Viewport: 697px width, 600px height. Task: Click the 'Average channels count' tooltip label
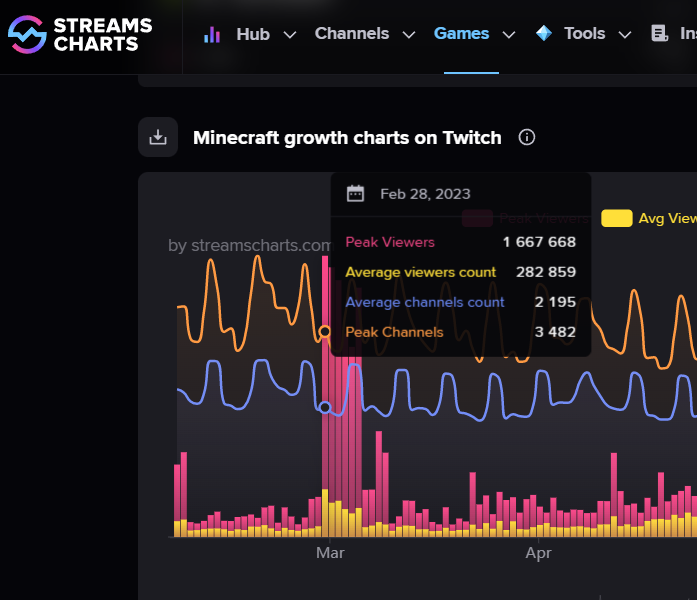click(x=425, y=302)
